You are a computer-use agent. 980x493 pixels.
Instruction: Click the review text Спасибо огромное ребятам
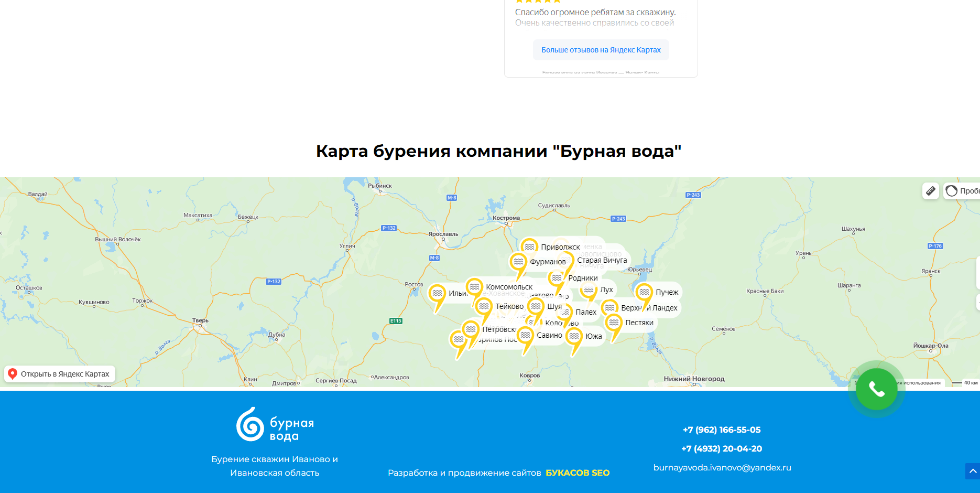tap(595, 12)
